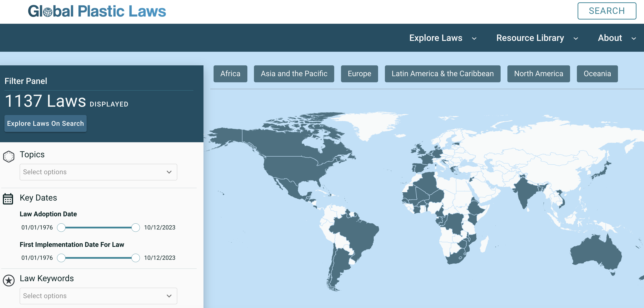Select the Oceania region tab
The height and width of the screenshot is (308, 644).
(597, 74)
